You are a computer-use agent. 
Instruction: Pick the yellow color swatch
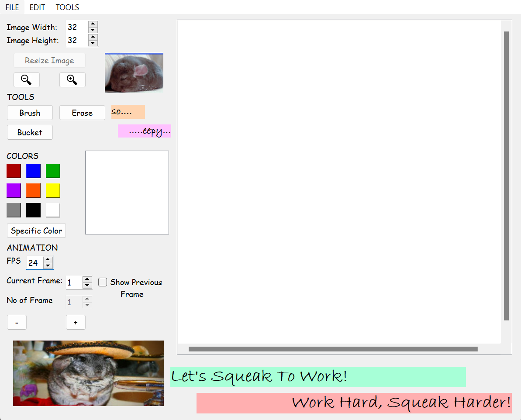point(53,190)
